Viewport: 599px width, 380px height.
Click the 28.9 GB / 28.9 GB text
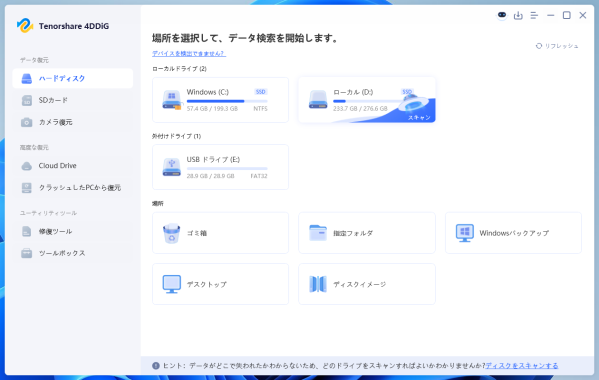[210, 176]
